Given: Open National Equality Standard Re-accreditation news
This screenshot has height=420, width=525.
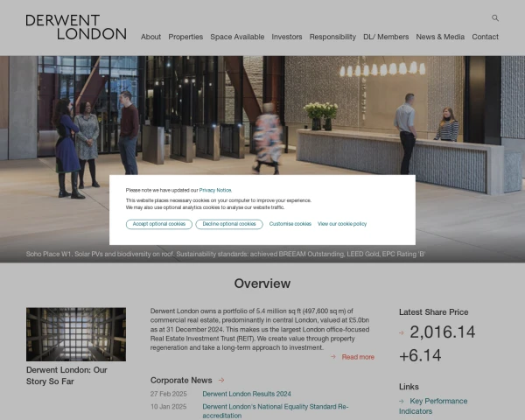Looking at the screenshot, I should pyautogui.click(x=276, y=411).
